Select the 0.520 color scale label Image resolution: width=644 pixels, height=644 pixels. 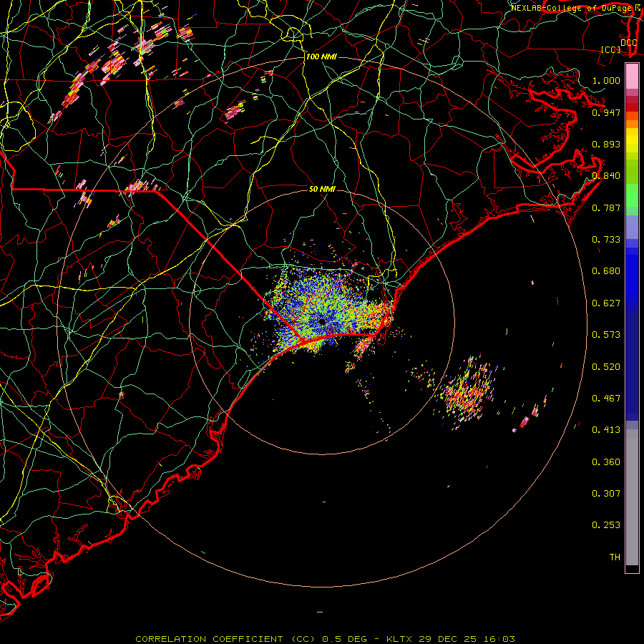[606, 367]
